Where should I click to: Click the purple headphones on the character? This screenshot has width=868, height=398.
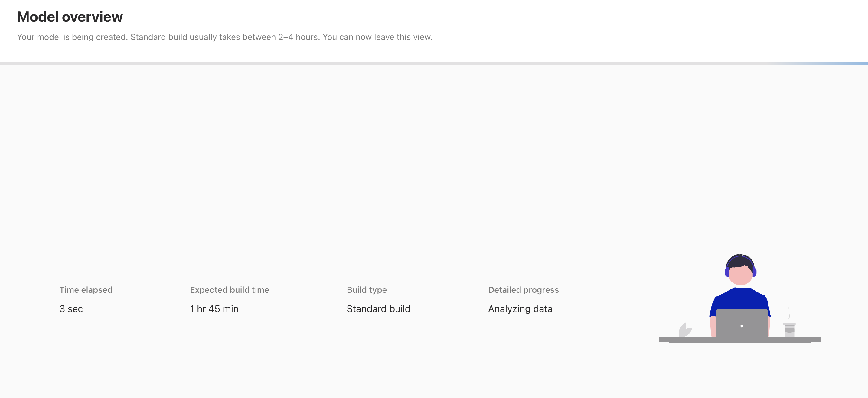(740, 266)
